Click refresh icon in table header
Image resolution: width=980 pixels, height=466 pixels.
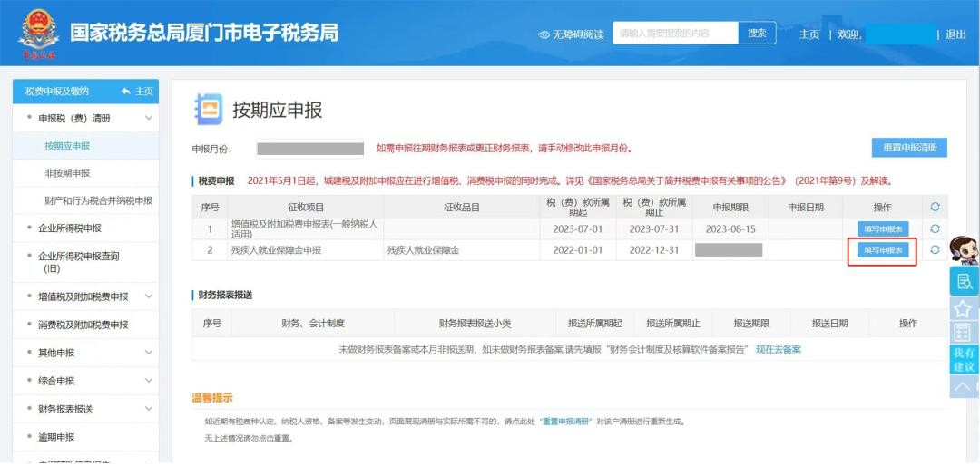click(x=935, y=208)
